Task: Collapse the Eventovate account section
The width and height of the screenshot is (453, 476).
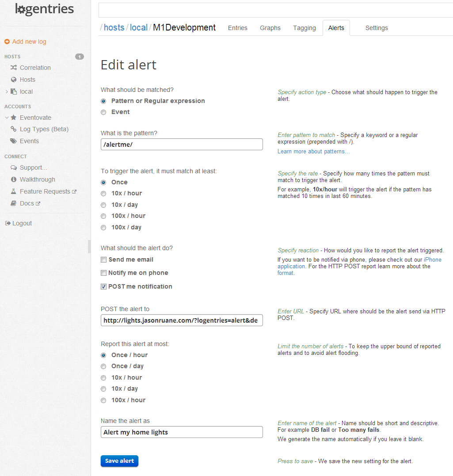Action: [x=7, y=118]
